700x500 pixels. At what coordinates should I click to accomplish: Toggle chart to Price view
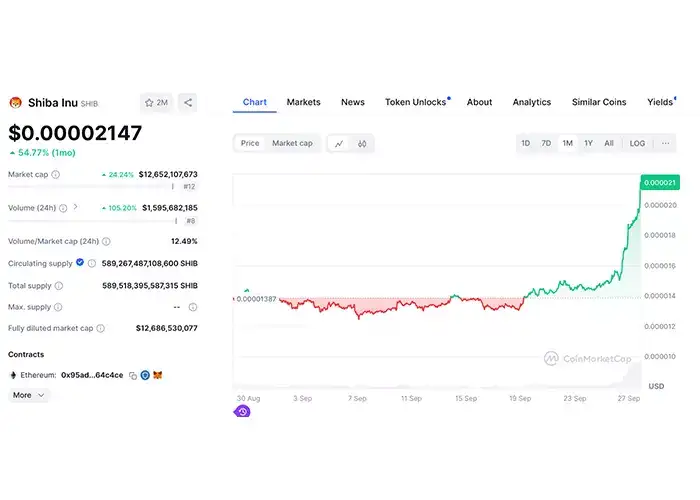pyautogui.click(x=250, y=143)
